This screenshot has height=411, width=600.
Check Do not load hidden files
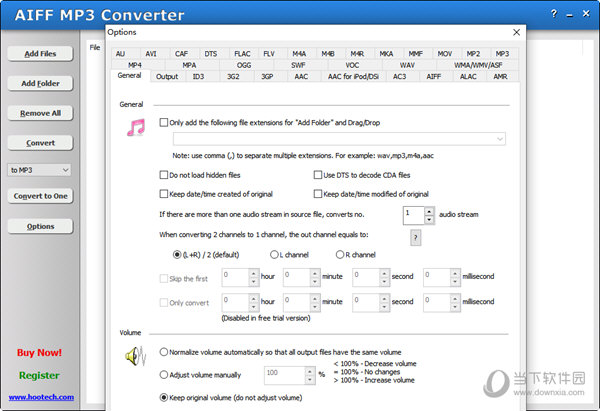(163, 175)
